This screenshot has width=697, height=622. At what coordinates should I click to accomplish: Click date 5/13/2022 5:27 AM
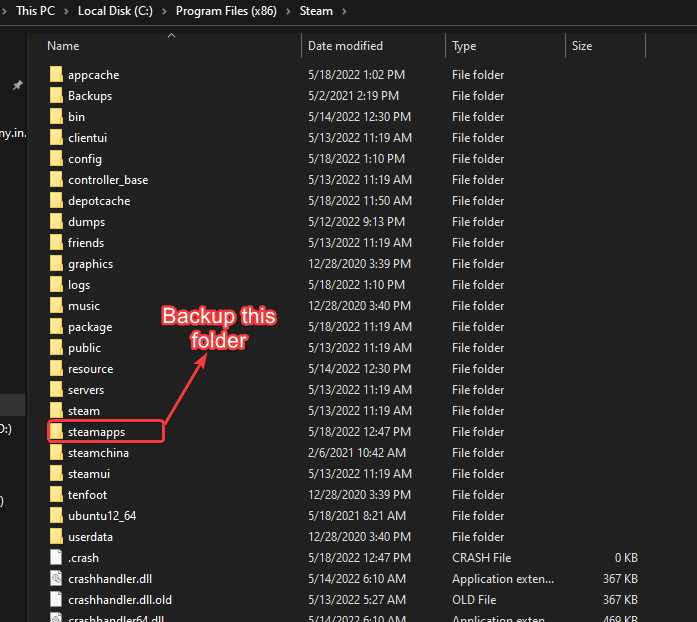pos(357,599)
